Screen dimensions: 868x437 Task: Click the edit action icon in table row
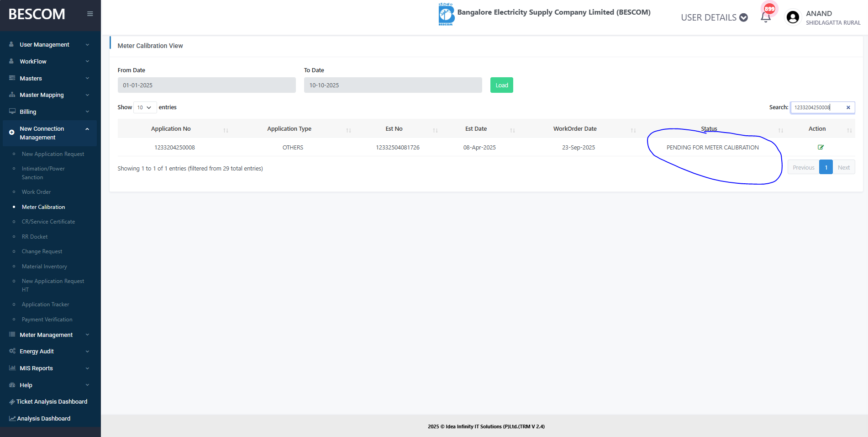821,147
